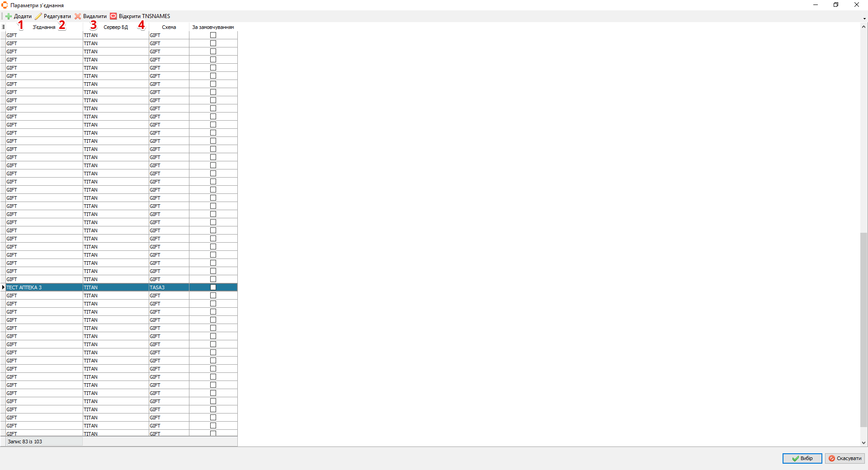Expand the toolbar overflow arrow at right edge
This screenshot has width=868, height=470.
click(864, 19)
